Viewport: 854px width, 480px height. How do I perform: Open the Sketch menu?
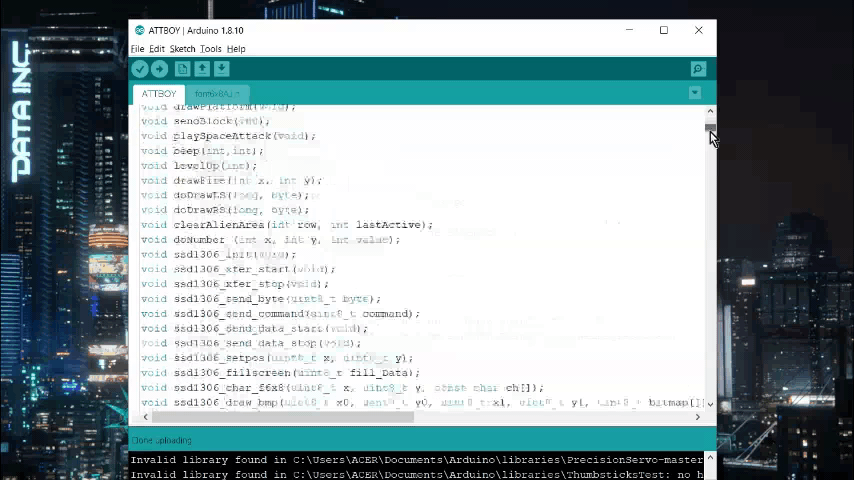tap(182, 49)
